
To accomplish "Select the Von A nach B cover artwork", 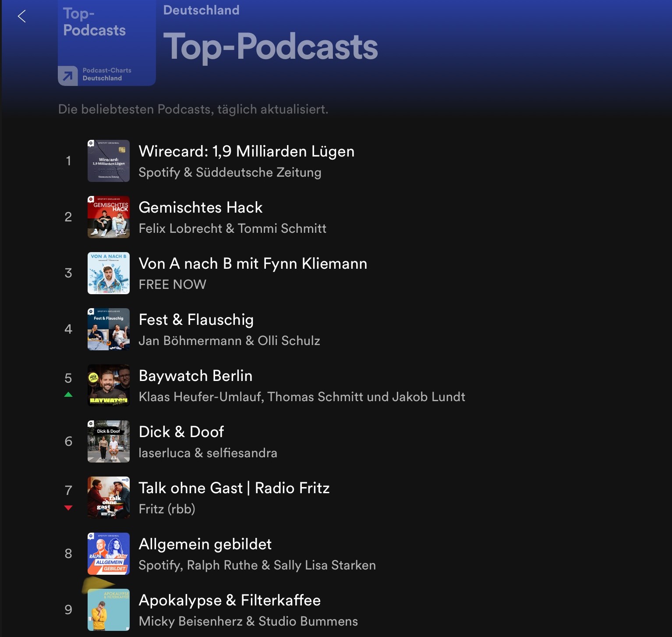I will tap(108, 273).
